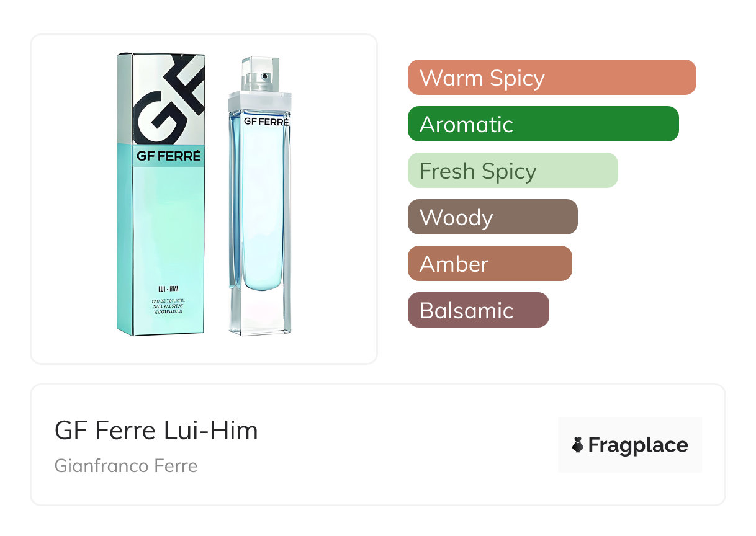
Task: Select the Warm Spicy accord bar
Action: (551, 78)
